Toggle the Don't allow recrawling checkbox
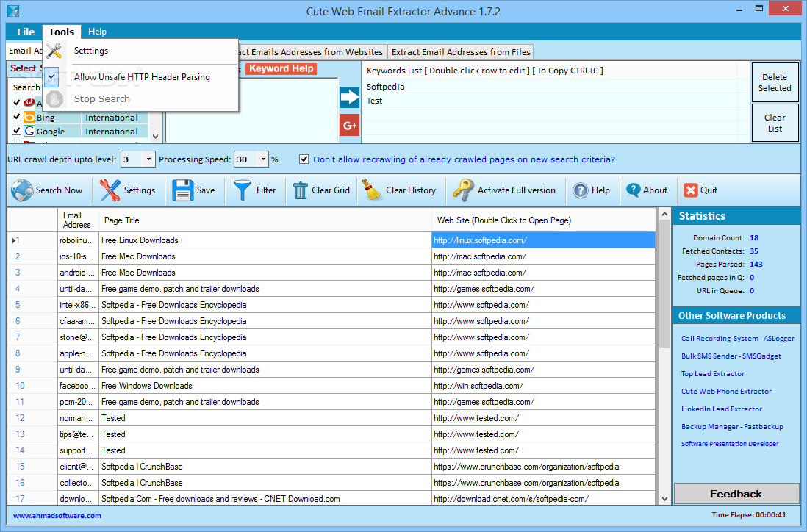The height and width of the screenshot is (532, 807). pyautogui.click(x=304, y=159)
